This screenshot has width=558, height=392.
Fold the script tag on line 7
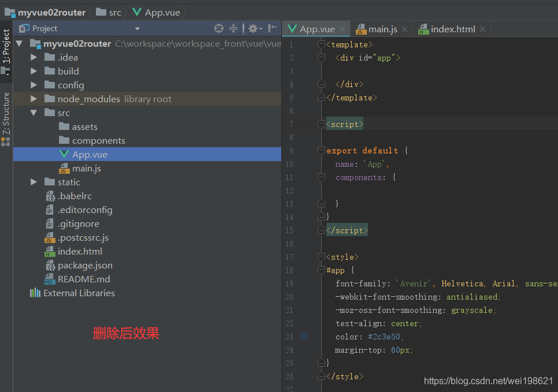coord(321,124)
